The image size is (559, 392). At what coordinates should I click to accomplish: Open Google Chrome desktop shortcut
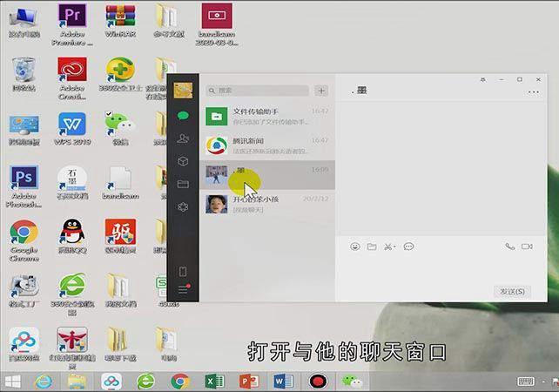[x=24, y=240]
